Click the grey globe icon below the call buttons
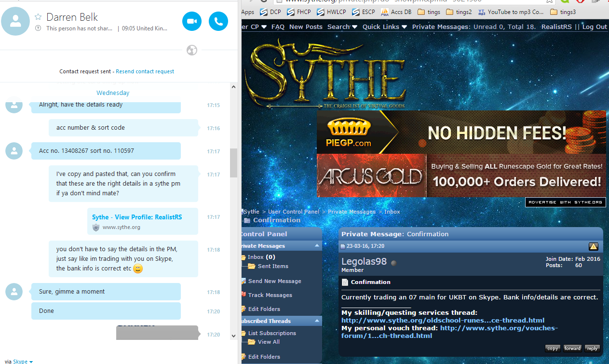 click(192, 50)
